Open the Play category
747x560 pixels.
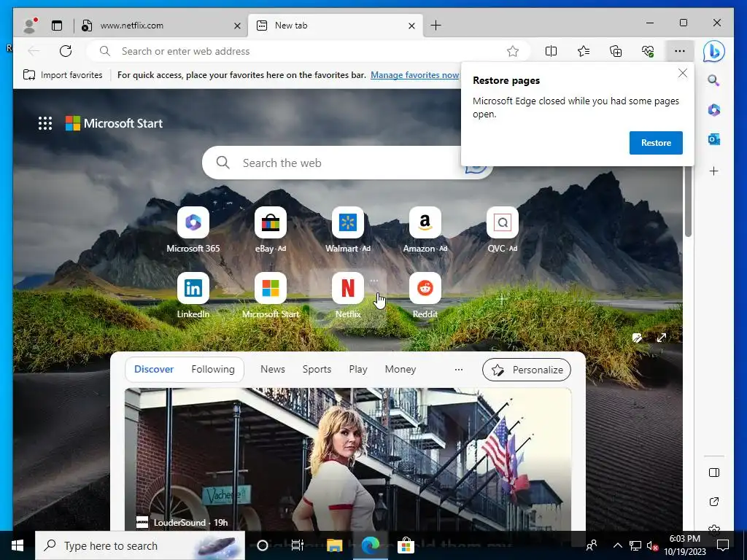[357, 369]
